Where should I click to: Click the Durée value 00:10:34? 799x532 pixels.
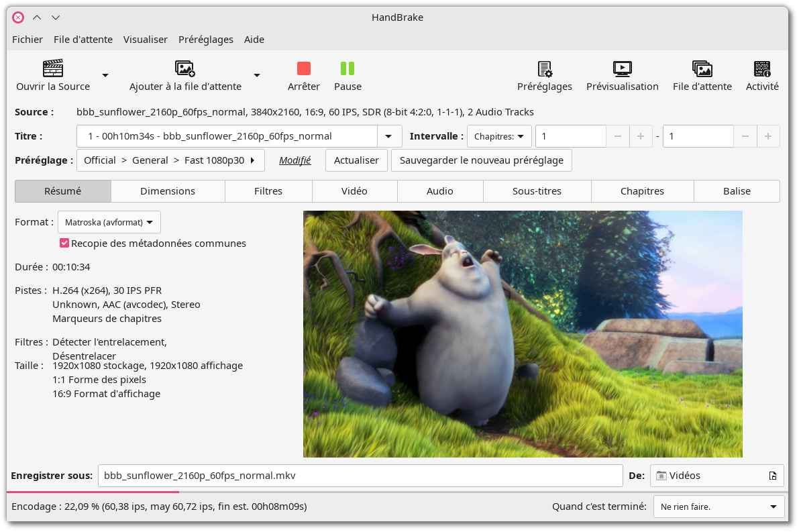pos(71,267)
